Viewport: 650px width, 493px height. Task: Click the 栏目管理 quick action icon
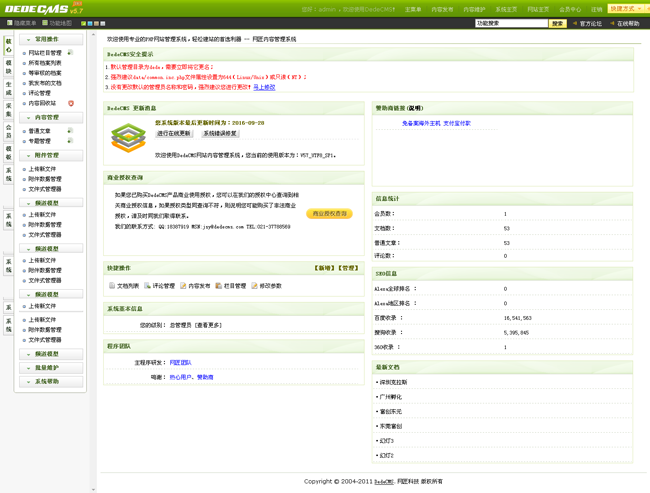(x=218, y=286)
